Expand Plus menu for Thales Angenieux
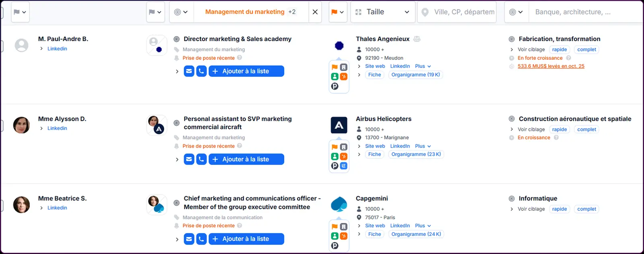Screen dimensions: 644x254 pyautogui.click(x=423, y=66)
